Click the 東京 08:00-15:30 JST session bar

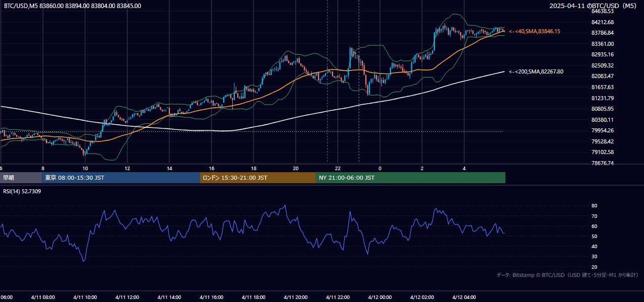point(121,178)
